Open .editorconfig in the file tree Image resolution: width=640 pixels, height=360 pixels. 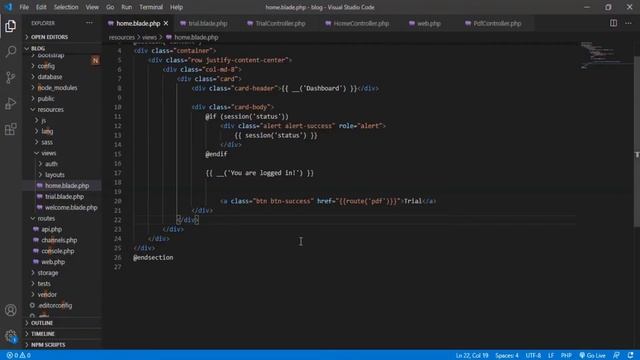click(55, 306)
